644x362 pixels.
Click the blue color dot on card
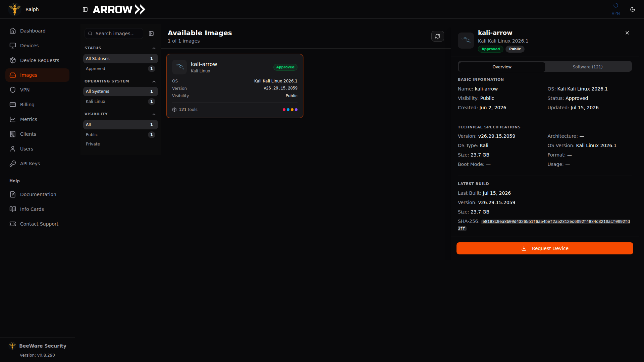click(288, 110)
